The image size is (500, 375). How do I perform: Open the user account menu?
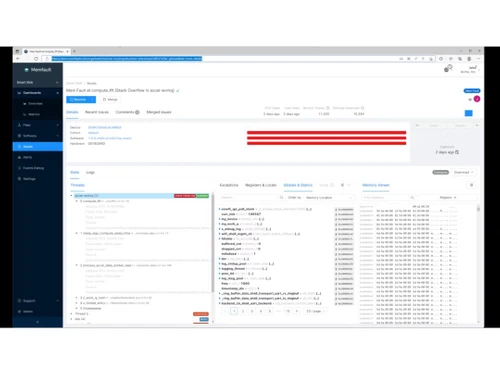[470, 70]
